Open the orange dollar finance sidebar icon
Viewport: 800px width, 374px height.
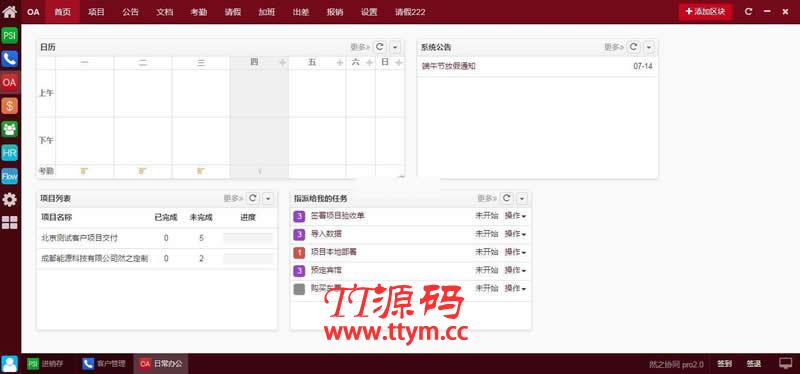[x=10, y=106]
